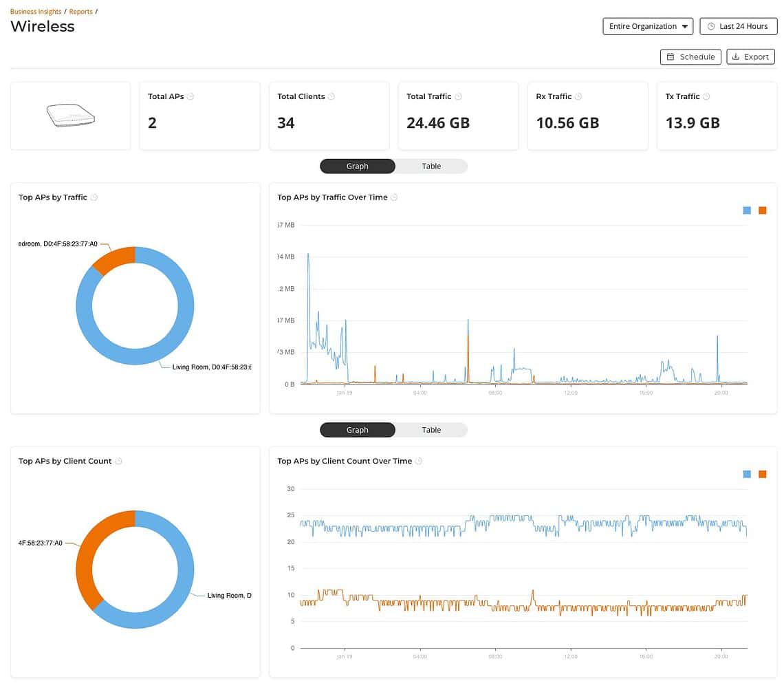Click the clock icon in Last 24 Hours selector
Screen dimensions: 784x683
pyautogui.click(x=711, y=25)
